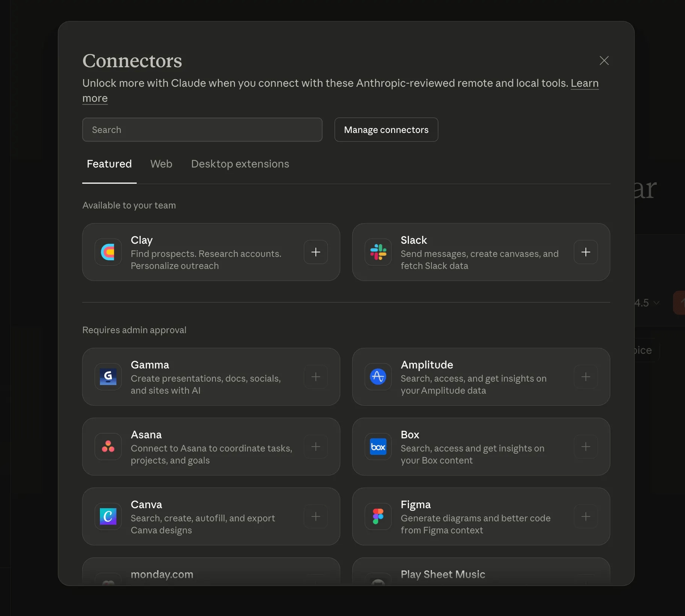Click the Asana logo icon
This screenshot has height=616, width=685.
[x=108, y=447]
